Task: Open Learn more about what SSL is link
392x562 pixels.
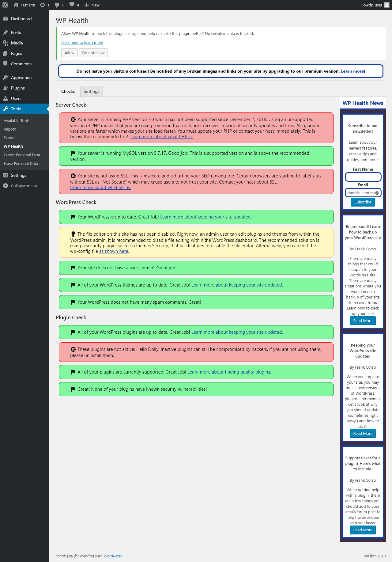Action: pos(100,188)
